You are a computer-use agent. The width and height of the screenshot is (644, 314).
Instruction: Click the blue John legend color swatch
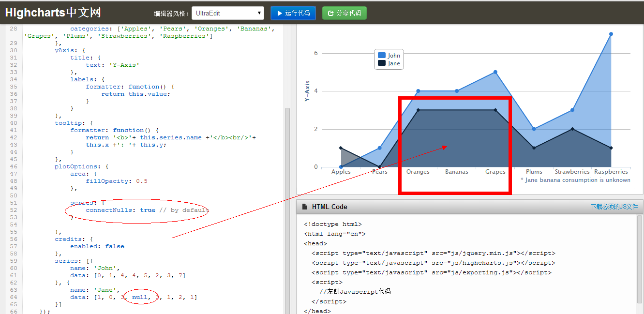pos(382,56)
